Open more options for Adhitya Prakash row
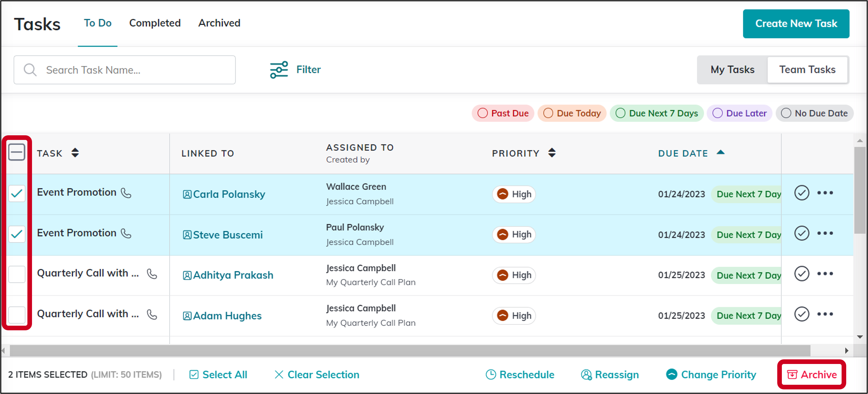This screenshot has width=868, height=394. (x=825, y=274)
